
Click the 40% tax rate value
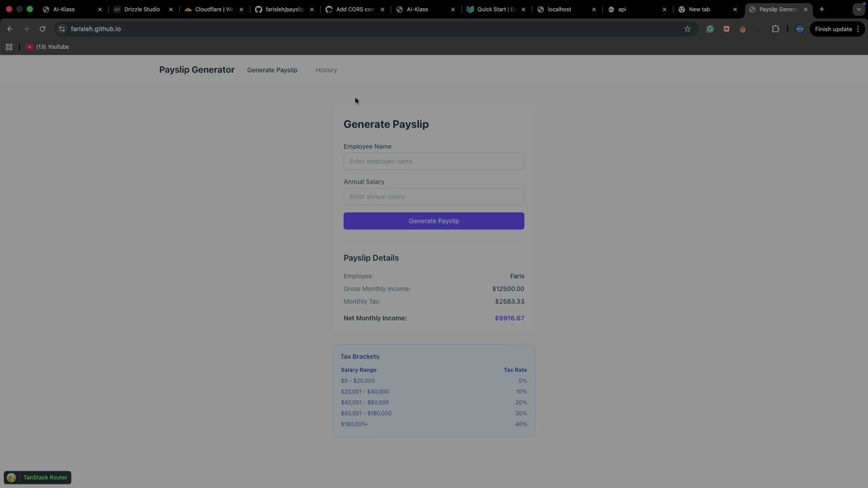[x=521, y=424]
